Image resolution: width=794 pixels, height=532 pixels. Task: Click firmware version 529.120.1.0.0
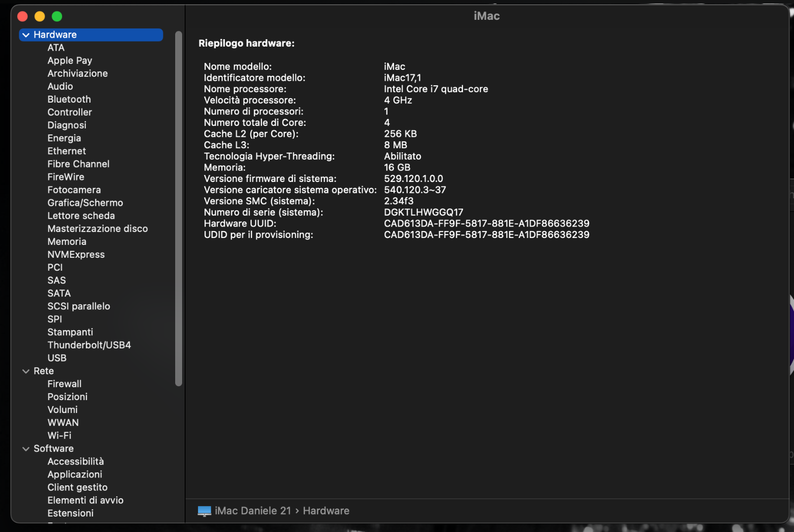413,178
